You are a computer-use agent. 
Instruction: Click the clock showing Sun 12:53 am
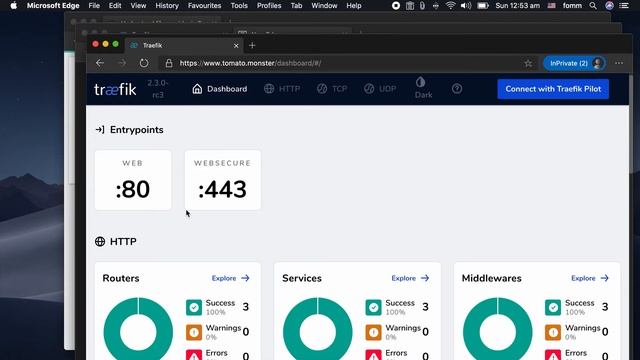[518, 6]
